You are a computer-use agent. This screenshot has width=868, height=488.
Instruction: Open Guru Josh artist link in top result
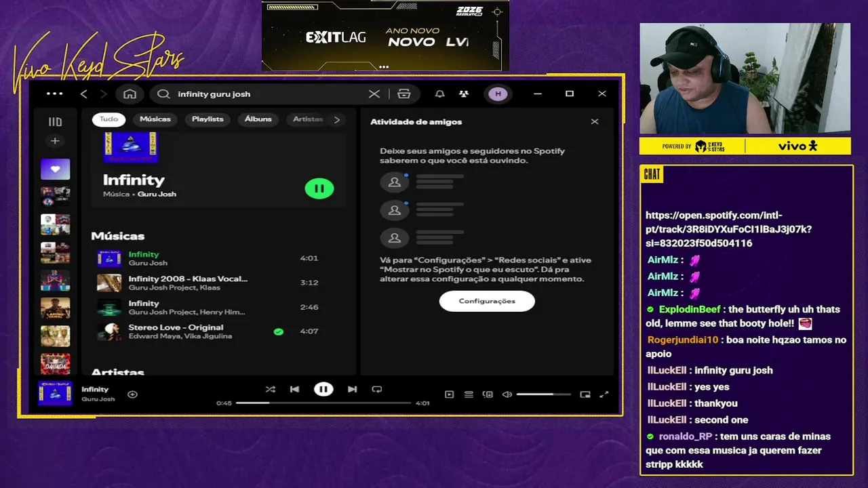tap(157, 194)
